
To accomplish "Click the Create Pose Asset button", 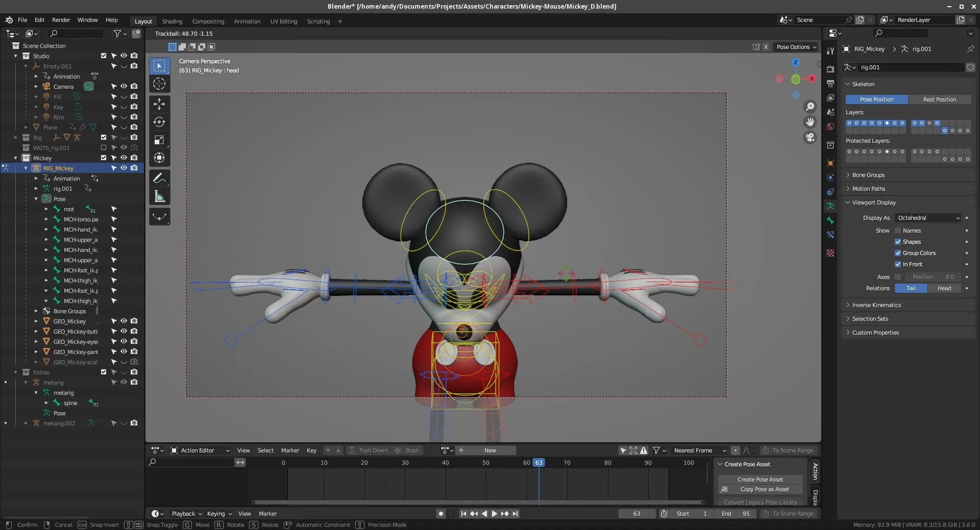I will click(x=759, y=479).
